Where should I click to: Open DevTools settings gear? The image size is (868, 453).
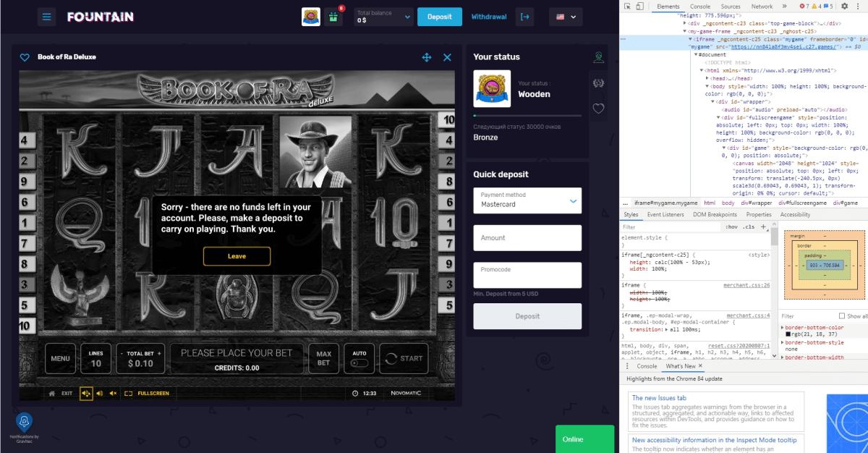[x=845, y=7]
